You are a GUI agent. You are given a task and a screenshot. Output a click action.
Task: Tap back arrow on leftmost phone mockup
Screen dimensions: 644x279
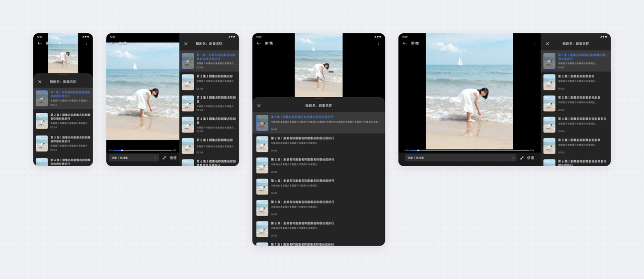(40, 43)
